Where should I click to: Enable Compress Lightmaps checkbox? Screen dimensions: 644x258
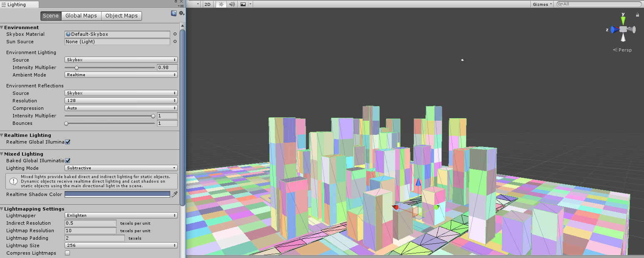[x=67, y=253]
